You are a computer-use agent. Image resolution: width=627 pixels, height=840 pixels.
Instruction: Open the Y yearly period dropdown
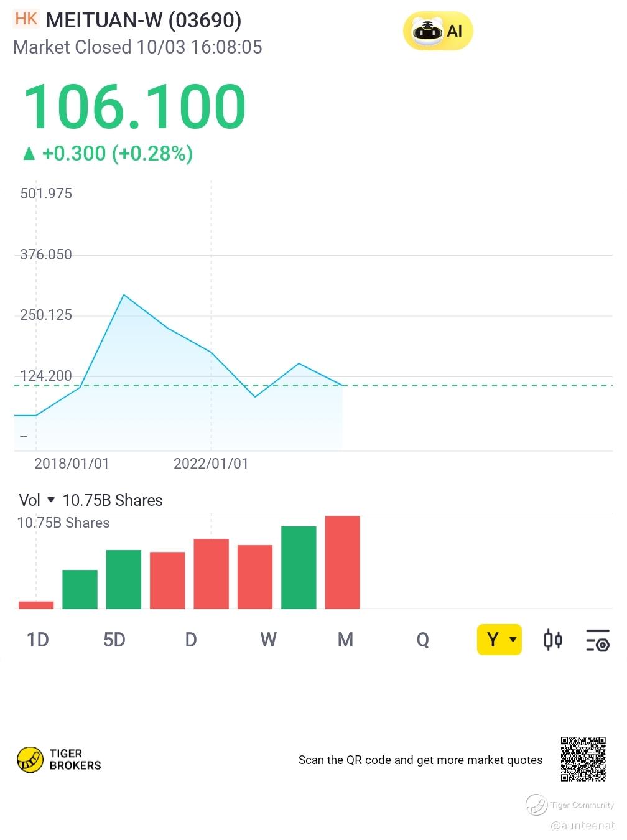point(499,640)
